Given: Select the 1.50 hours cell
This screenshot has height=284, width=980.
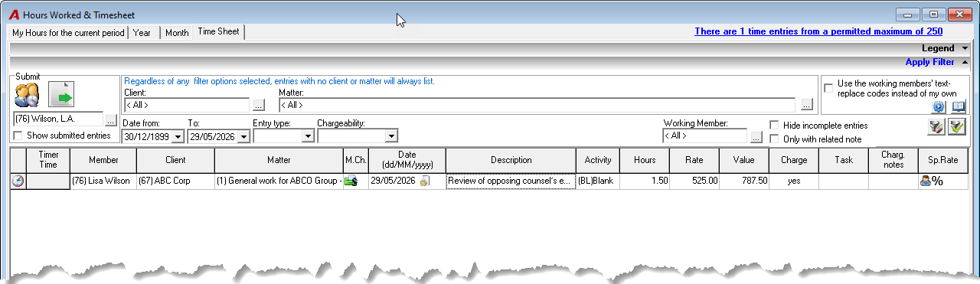Looking at the screenshot, I should (644, 181).
